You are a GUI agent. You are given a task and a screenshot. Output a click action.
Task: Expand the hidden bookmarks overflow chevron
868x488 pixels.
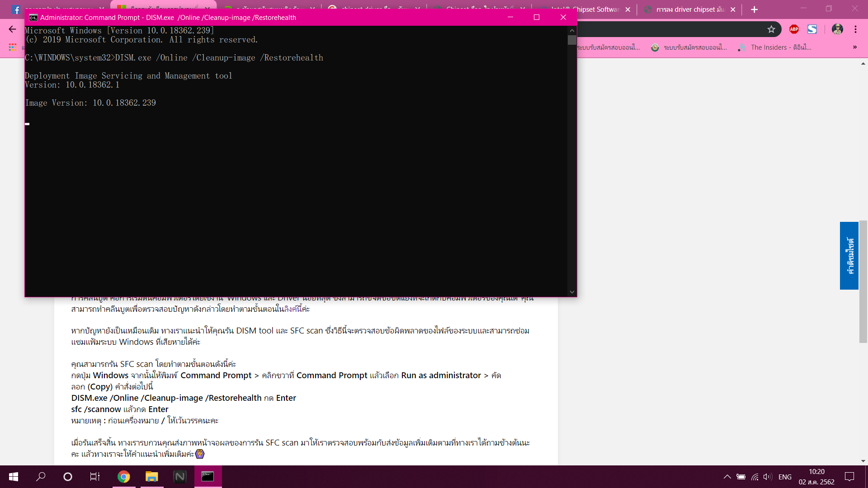click(x=855, y=47)
